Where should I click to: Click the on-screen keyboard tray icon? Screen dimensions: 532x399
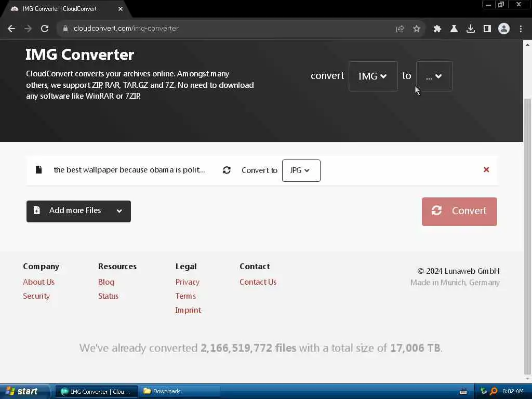pos(463,392)
